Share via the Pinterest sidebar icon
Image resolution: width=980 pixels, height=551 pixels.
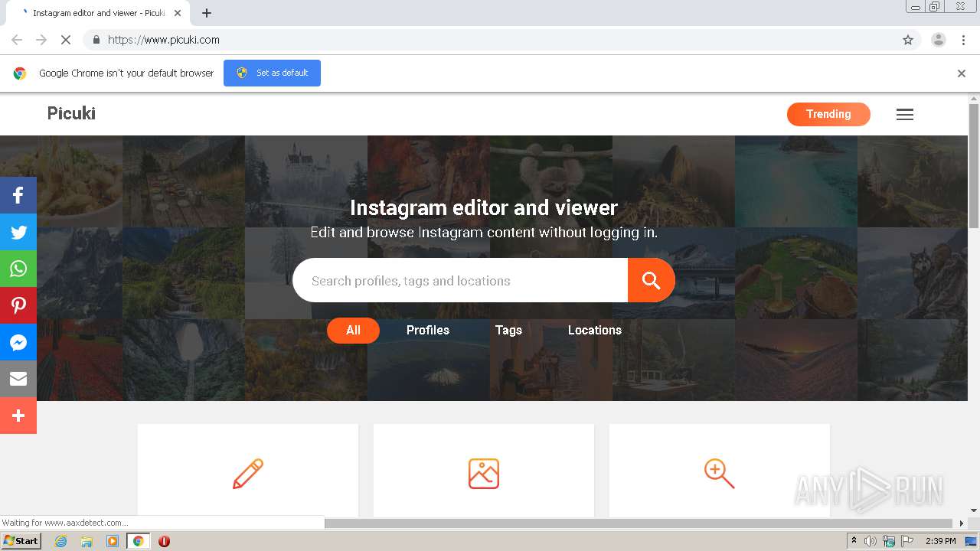18,305
